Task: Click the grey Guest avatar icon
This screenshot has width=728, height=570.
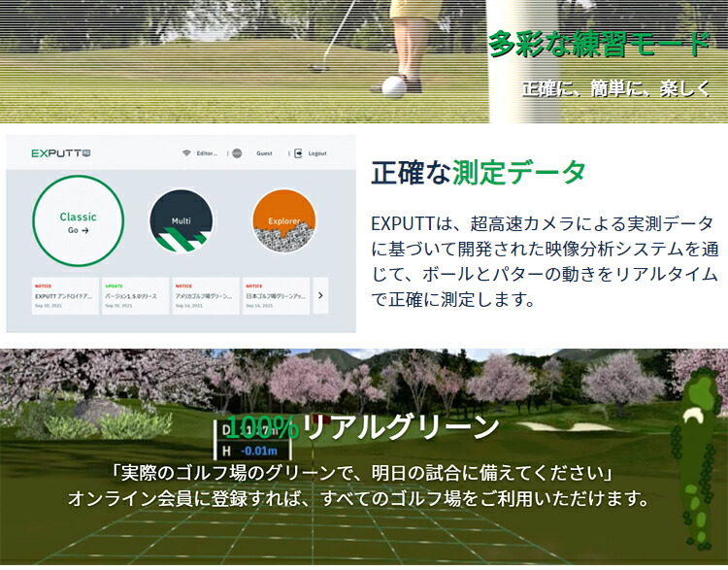Action: point(237,153)
